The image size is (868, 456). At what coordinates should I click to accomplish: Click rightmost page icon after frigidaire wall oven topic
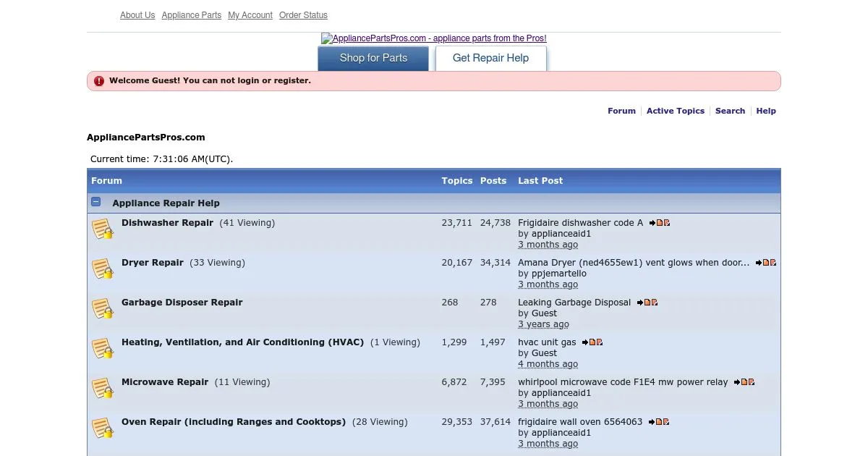pos(666,422)
